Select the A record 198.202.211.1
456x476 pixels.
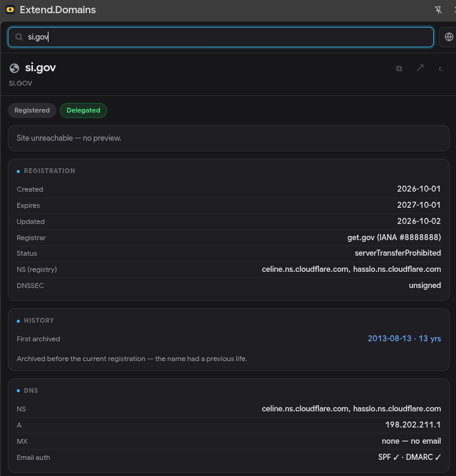pyautogui.click(x=413, y=425)
